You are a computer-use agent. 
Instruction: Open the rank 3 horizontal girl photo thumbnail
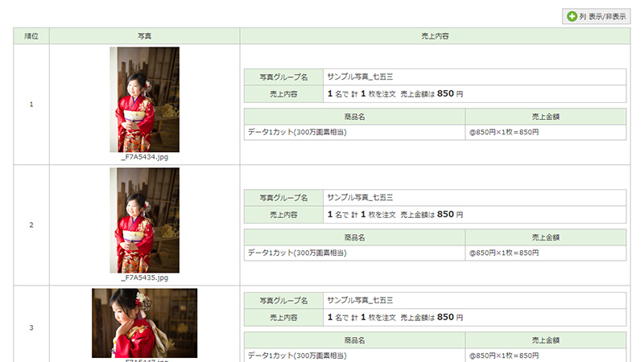pos(145,323)
